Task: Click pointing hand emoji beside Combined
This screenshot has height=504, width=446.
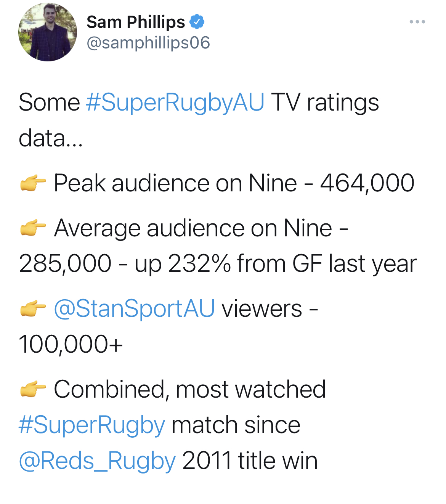Action: (x=33, y=389)
